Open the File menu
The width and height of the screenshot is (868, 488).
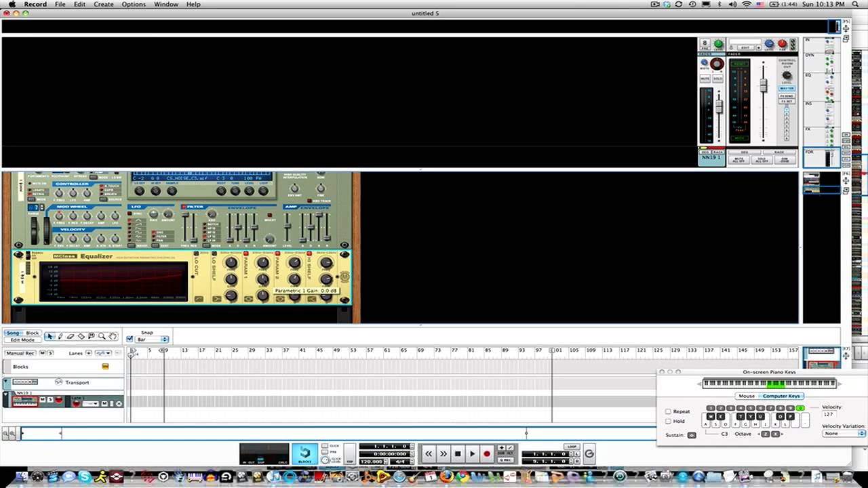pos(60,4)
